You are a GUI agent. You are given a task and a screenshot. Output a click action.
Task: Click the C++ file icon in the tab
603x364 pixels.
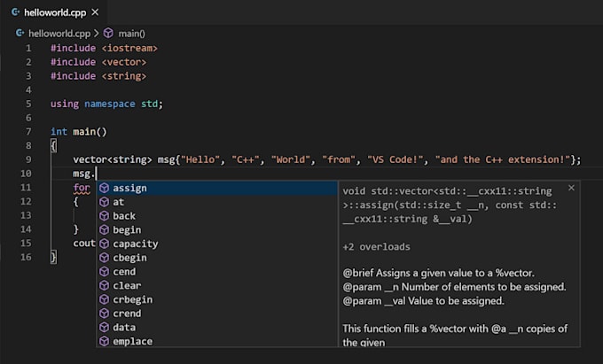16,12
